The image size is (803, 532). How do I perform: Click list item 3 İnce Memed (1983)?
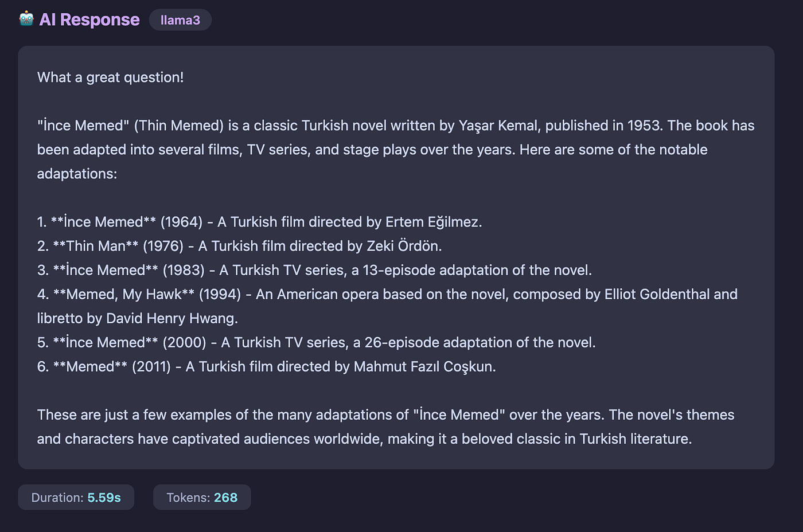(x=314, y=270)
